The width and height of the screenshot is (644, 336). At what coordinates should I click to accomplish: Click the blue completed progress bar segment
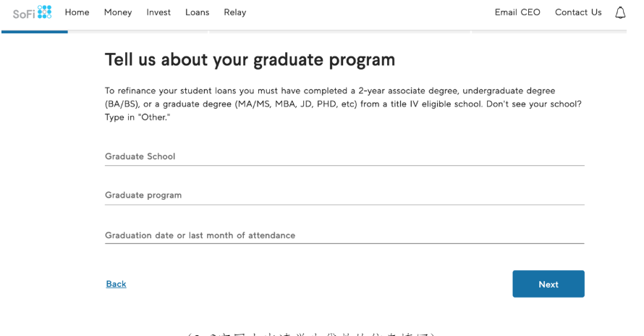click(x=35, y=31)
